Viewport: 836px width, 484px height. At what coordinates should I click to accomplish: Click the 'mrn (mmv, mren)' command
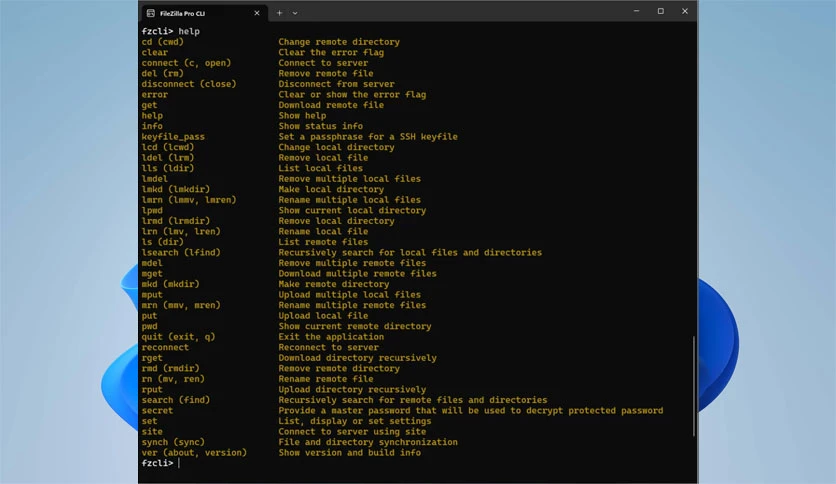point(181,305)
